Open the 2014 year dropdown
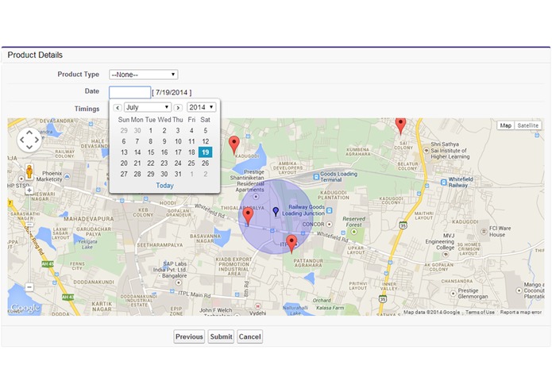Image resolution: width=552 pixels, height=392 pixels. [x=202, y=107]
